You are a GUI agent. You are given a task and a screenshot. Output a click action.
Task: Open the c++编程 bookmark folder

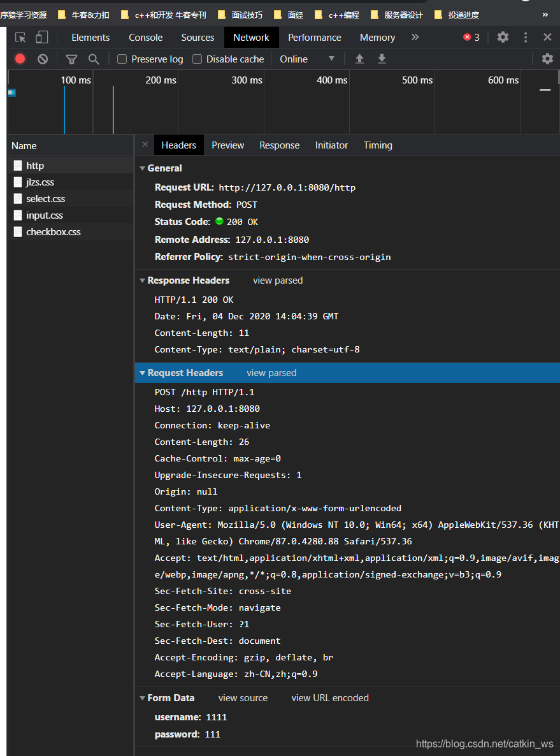pyautogui.click(x=337, y=15)
